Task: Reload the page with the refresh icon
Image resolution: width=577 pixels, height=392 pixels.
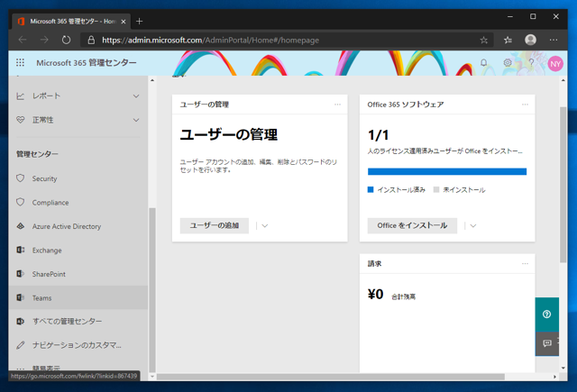Action: 66,40
